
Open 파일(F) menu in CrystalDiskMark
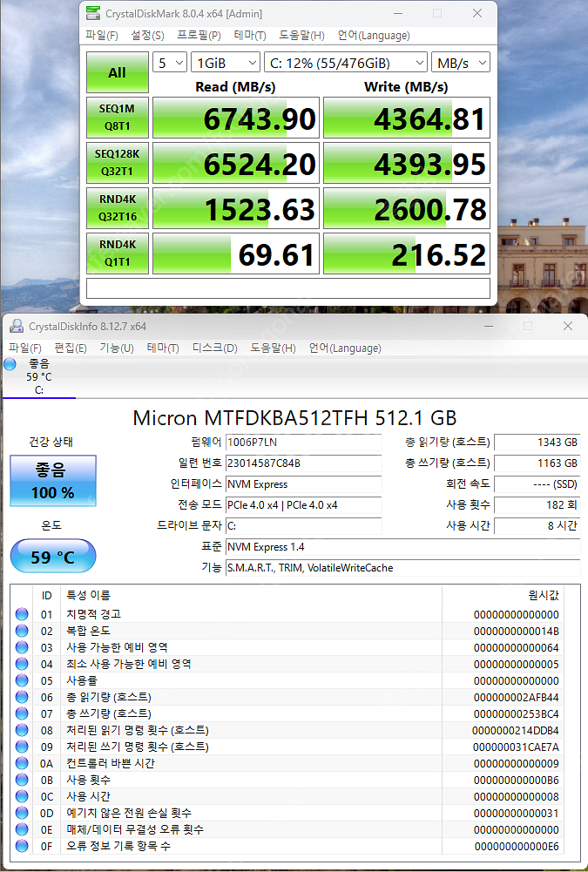(101, 36)
